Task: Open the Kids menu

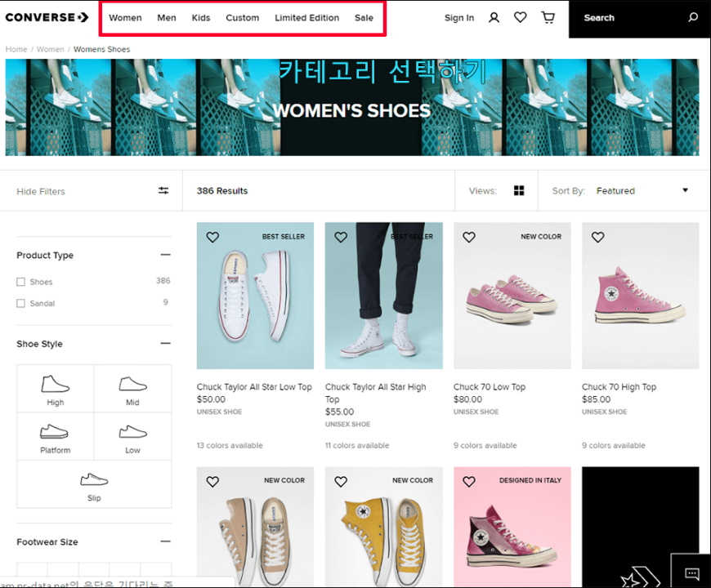Action: click(201, 18)
